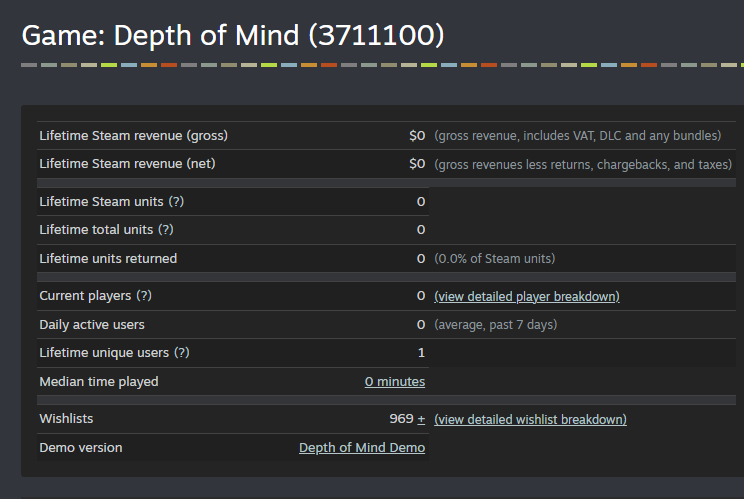Viewport: 744px width, 499px height.
Task: Click the net revenue returns and chargebacks note
Action: (x=583, y=164)
